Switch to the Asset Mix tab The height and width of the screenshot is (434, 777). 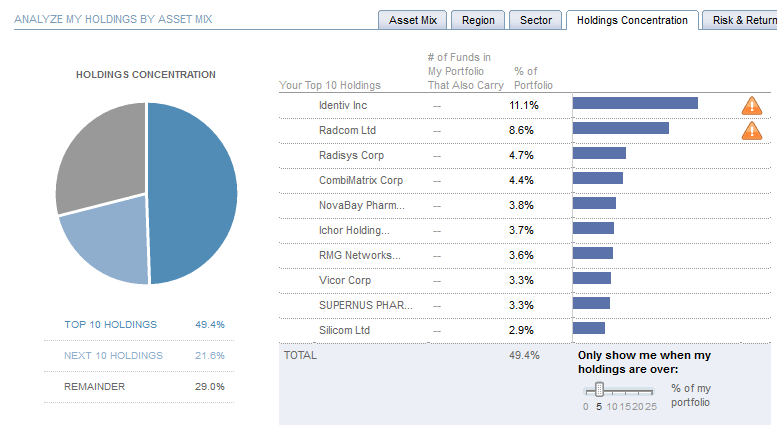(411, 20)
